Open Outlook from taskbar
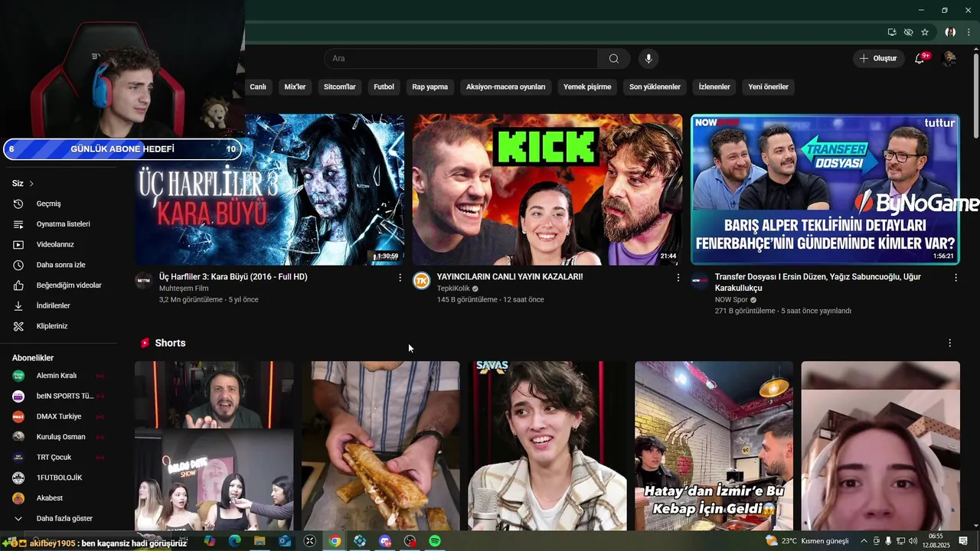The height and width of the screenshot is (551, 980). tap(285, 541)
